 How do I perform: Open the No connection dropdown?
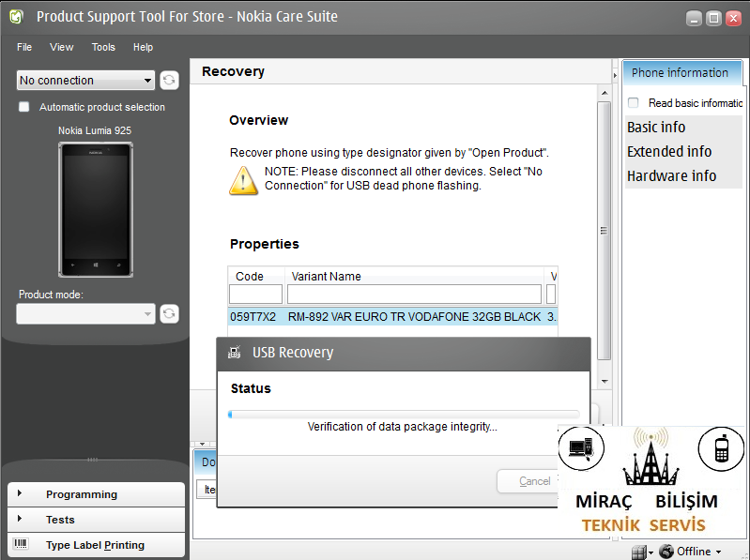(x=85, y=81)
